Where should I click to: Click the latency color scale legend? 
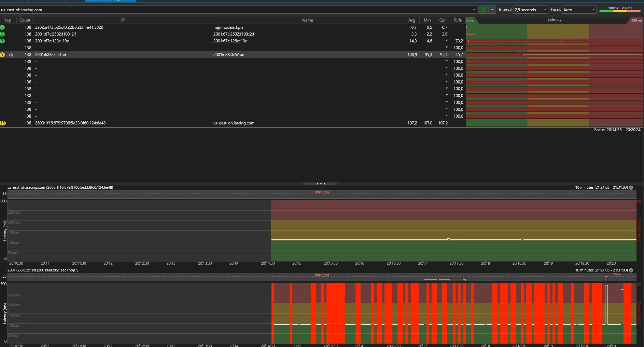(620, 10)
